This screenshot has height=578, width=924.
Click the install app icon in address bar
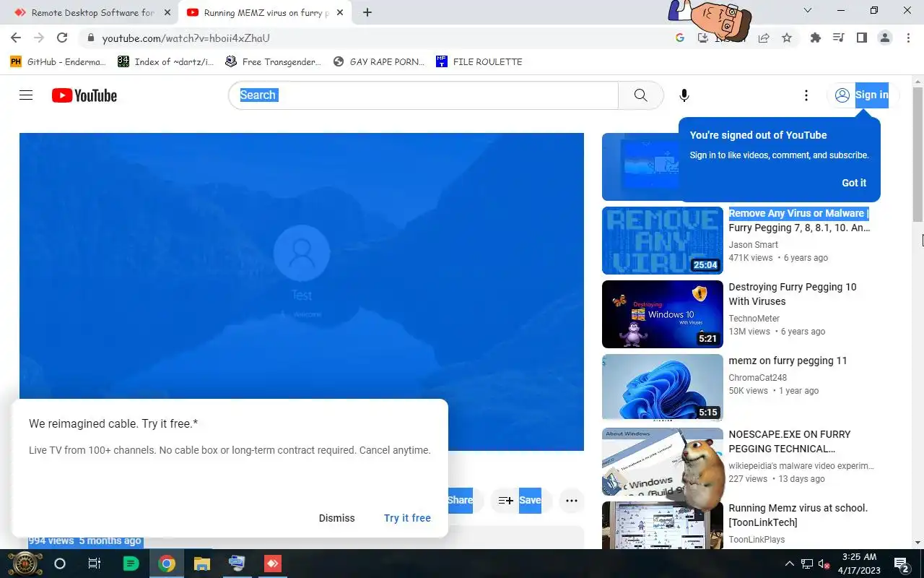pos(702,38)
